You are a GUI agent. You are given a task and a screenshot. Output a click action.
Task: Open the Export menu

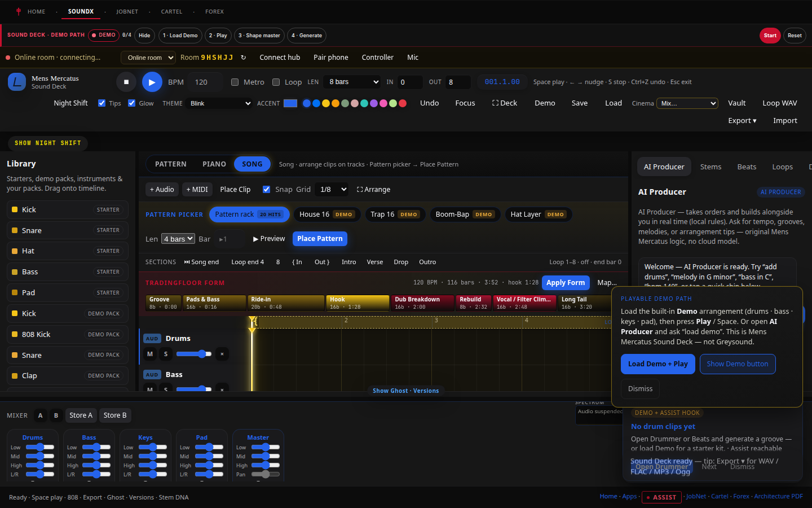742,121
